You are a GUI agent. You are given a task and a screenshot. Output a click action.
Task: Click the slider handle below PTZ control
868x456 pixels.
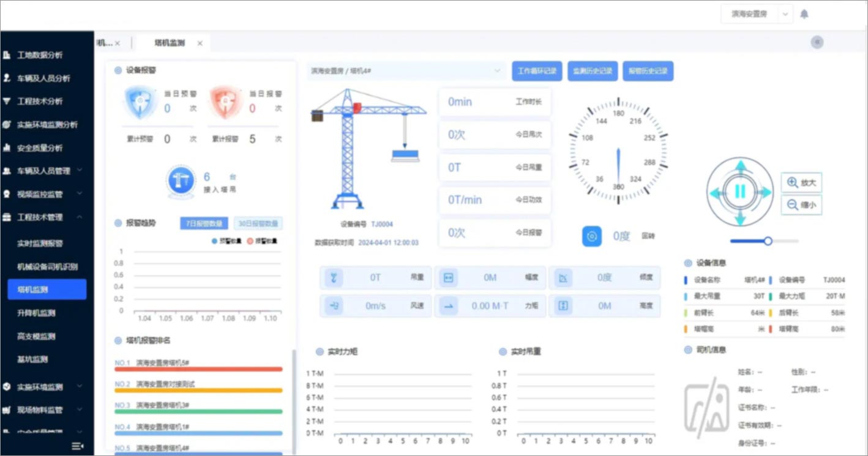pyautogui.click(x=768, y=241)
